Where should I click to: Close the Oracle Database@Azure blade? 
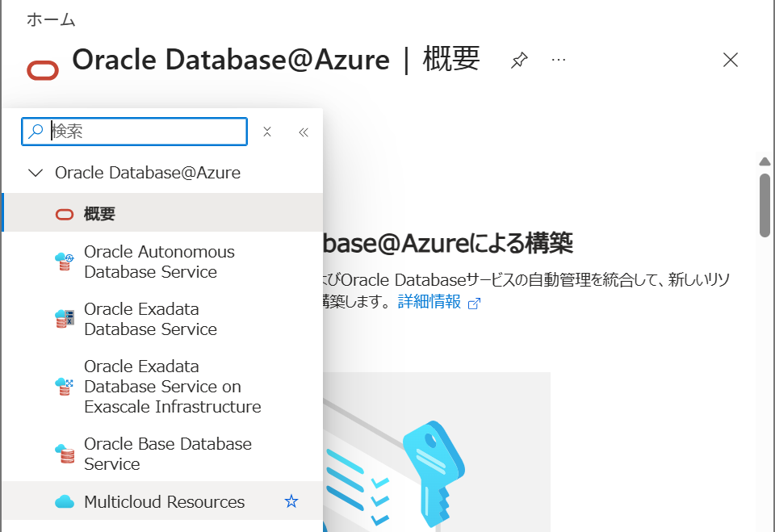click(730, 60)
